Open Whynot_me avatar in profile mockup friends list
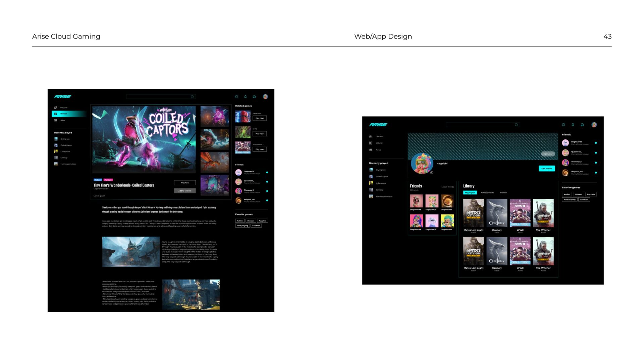Viewport: 644px width, 362px height. click(x=566, y=173)
